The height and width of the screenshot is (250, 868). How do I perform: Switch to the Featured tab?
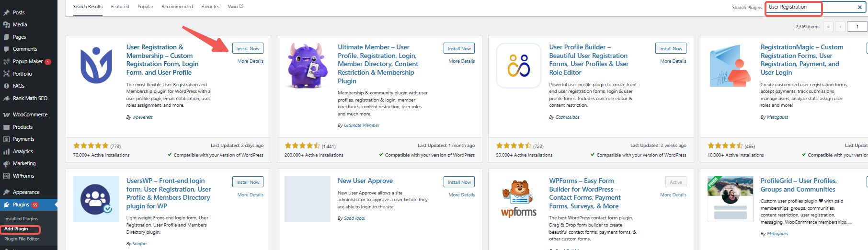(120, 7)
